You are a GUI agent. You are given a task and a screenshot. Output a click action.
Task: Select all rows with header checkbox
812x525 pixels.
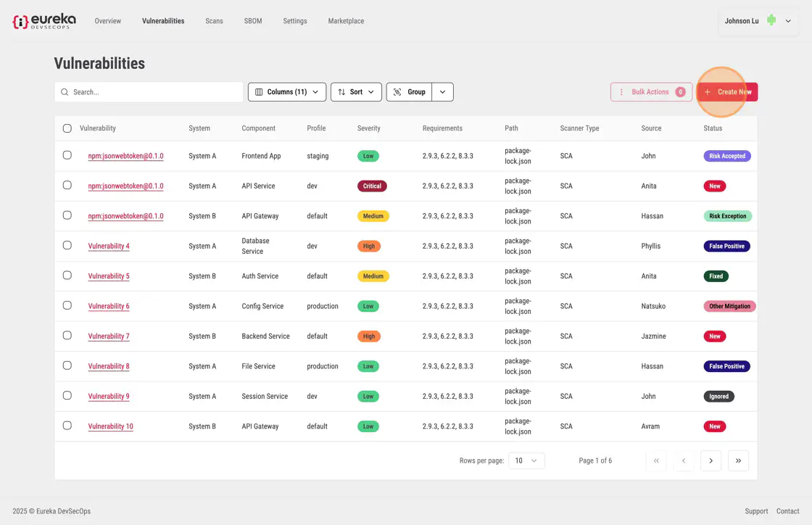(x=67, y=128)
